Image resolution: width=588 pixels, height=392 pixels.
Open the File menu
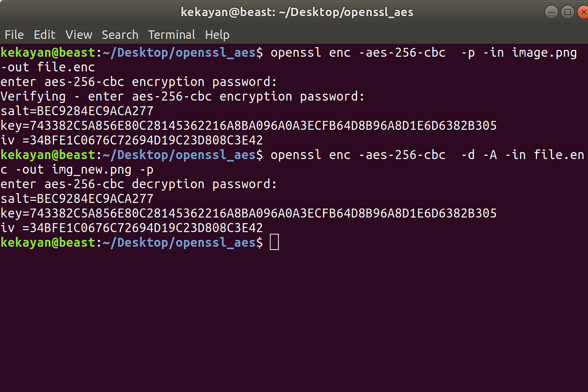click(14, 34)
